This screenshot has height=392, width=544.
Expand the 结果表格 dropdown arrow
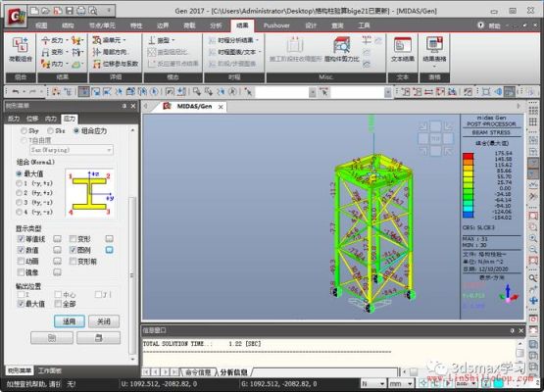click(434, 66)
